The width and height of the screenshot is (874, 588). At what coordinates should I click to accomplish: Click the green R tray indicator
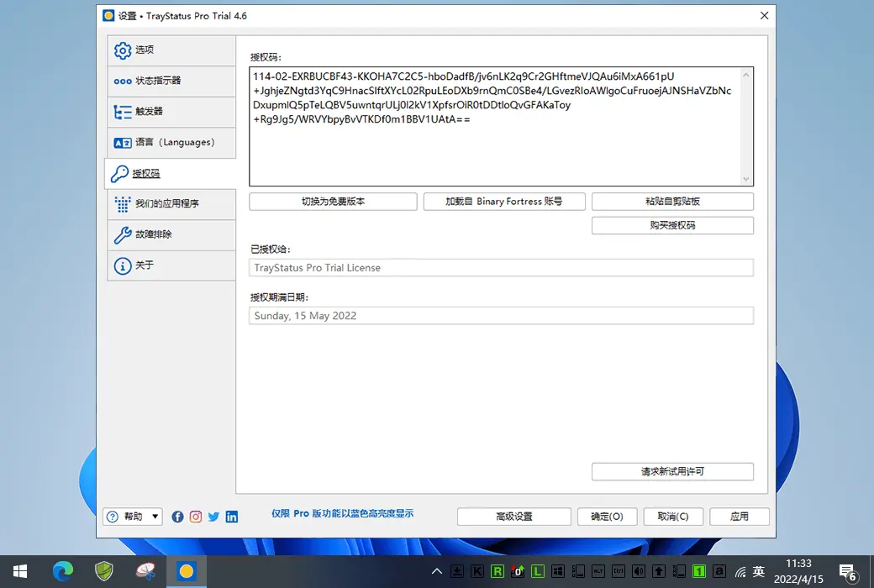498,571
